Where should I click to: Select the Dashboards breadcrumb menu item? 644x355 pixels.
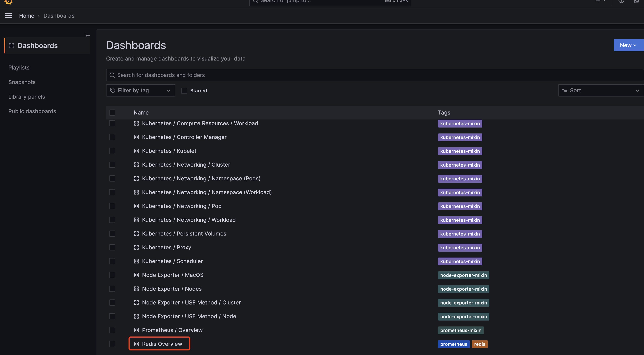pyautogui.click(x=59, y=15)
